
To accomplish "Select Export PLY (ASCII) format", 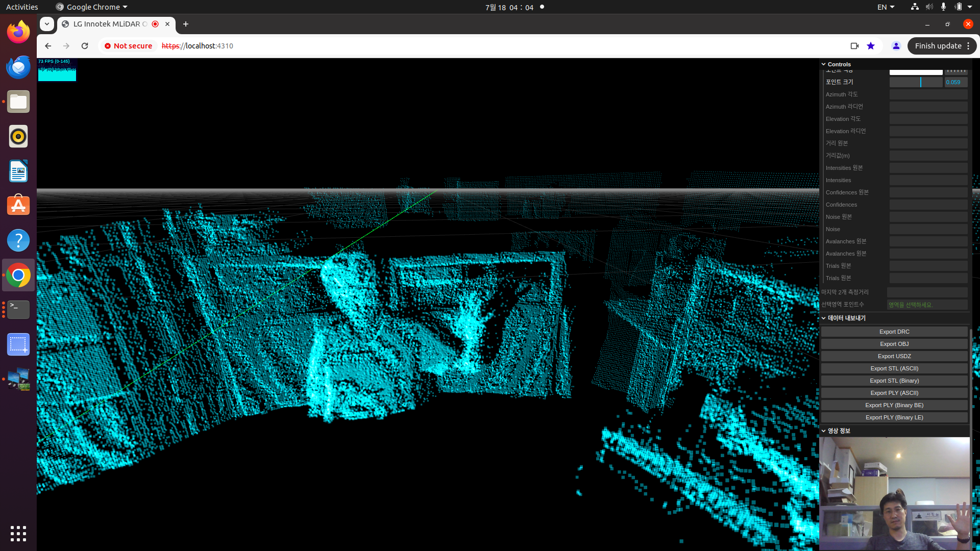I will click(894, 393).
